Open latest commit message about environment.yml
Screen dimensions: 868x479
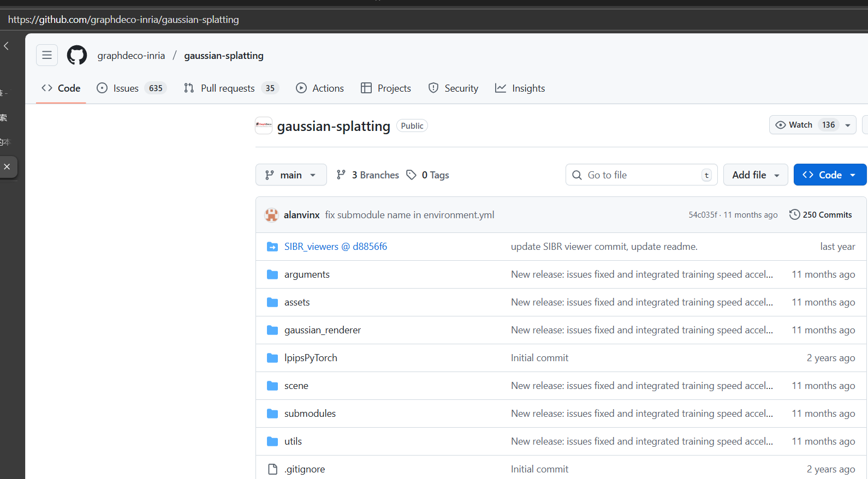pos(409,215)
